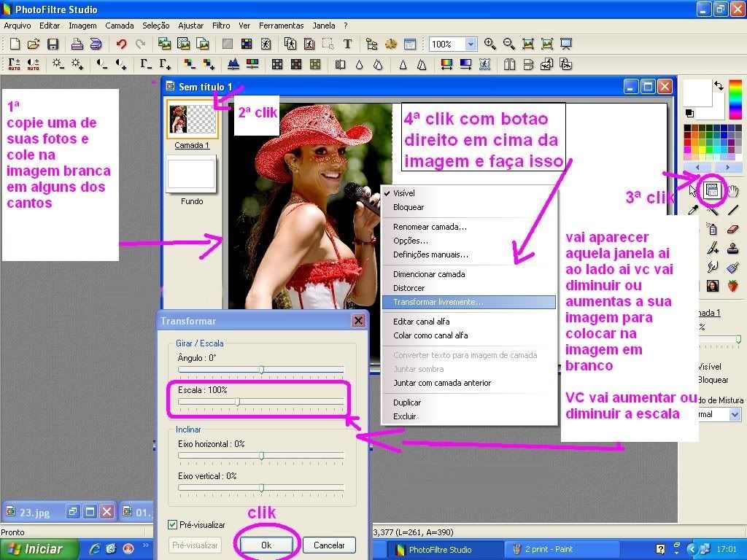The width and height of the screenshot is (747, 560).
Task: Open the Filtro menu
Action: click(221, 26)
